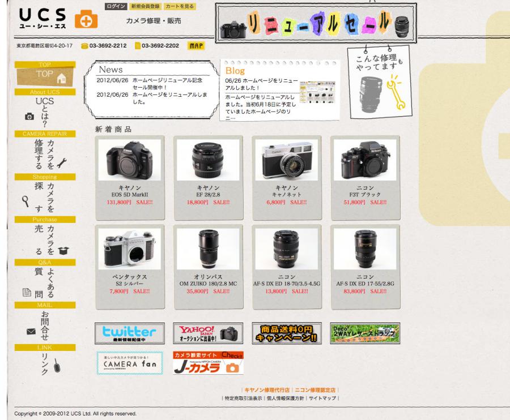Click the small camera icon near UCSとは
This screenshot has width=510, height=420.
(x=29, y=116)
